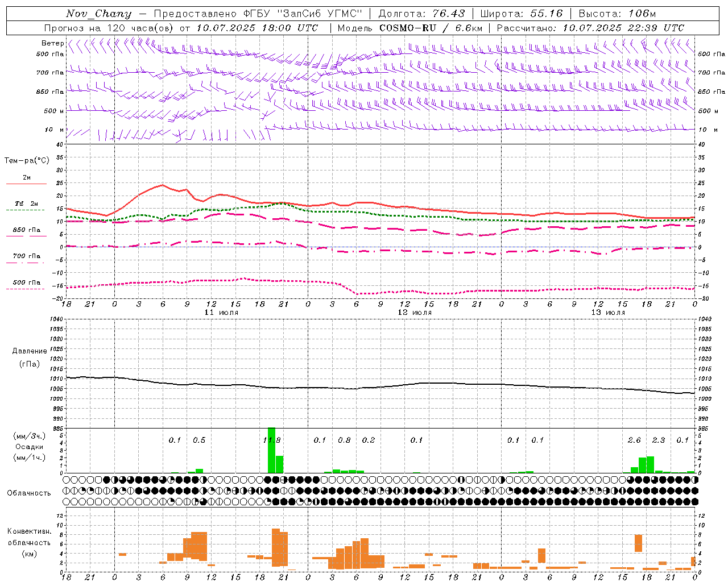Click the 'Осадки' precipitation label
Screen dimensions: 728x582
point(29,447)
